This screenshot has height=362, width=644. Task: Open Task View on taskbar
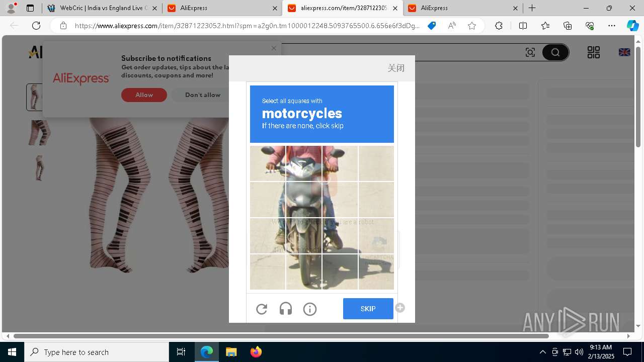pyautogui.click(x=181, y=352)
